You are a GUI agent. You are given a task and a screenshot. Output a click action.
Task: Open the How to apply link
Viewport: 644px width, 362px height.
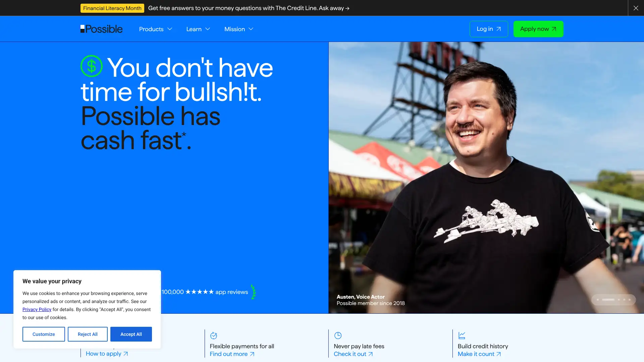[107, 354]
